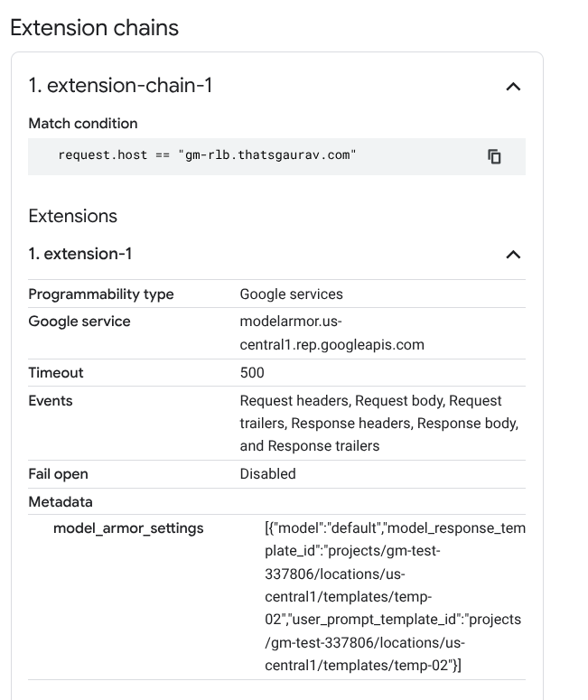The width and height of the screenshot is (588, 700).
Task: Click the Timeout value 500
Action: pyautogui.click(x=252, y=373)
